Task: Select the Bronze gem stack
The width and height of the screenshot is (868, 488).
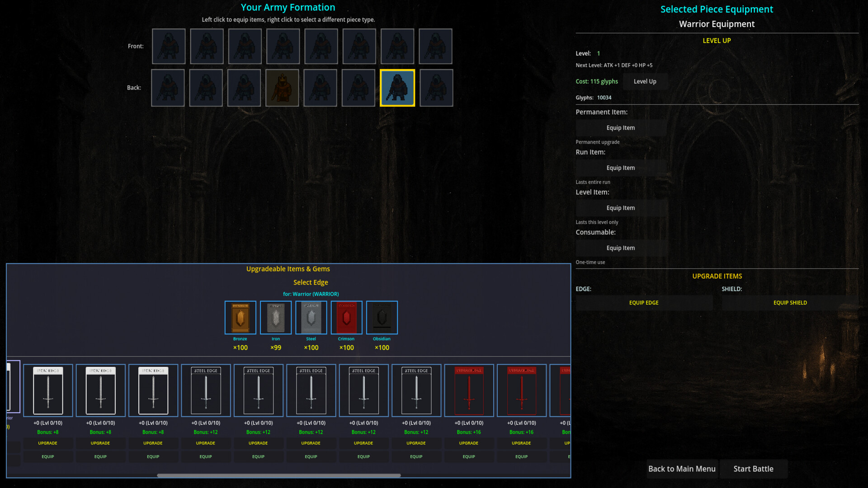Action: coord(240,317)
